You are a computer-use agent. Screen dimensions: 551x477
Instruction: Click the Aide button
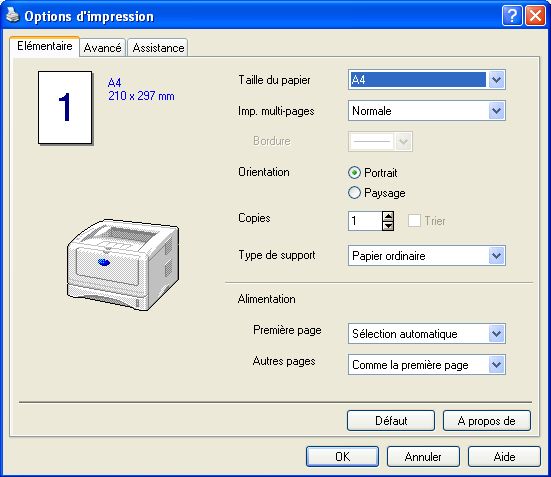click(504, 457)
